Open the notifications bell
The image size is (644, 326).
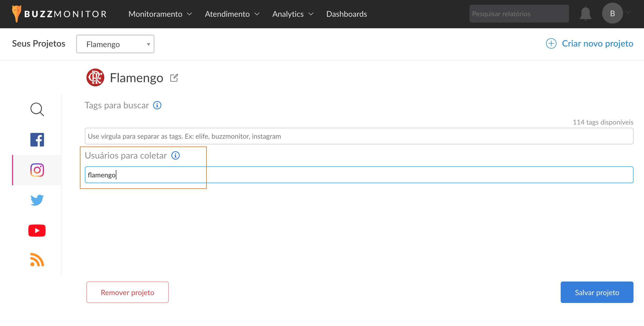pos(585,14)
